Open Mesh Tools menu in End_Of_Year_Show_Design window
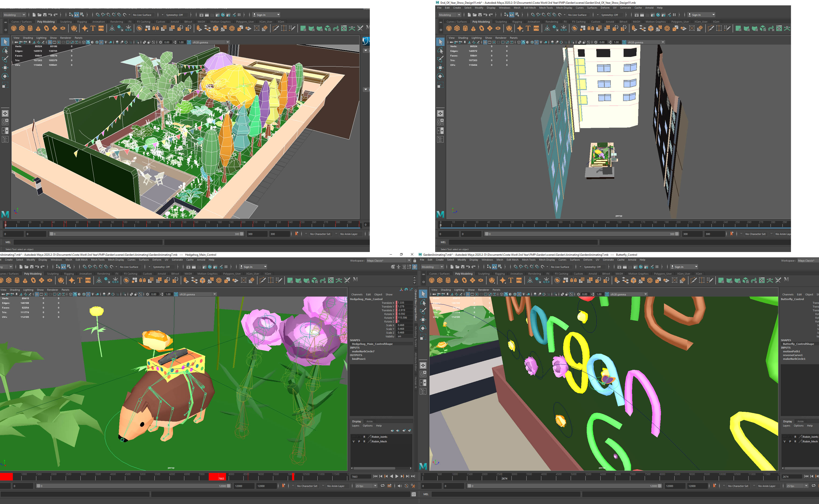819x504 pixels. (x=546, y=8)
